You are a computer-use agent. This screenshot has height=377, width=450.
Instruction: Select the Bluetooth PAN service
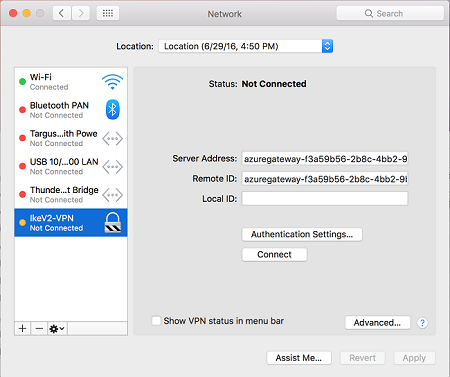click(x=71, y=110)
